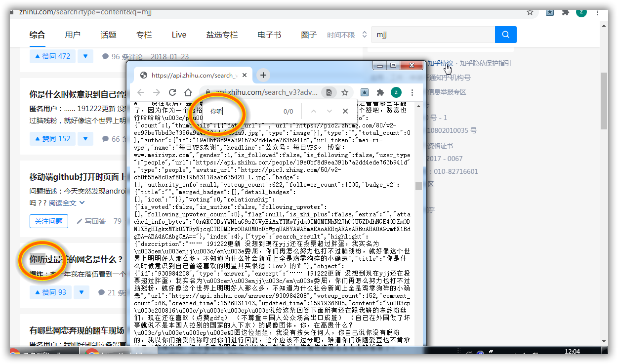
Task: Open the blue star extension in popup toolbar
Action: pyautogui.click(x=365, y=92)
